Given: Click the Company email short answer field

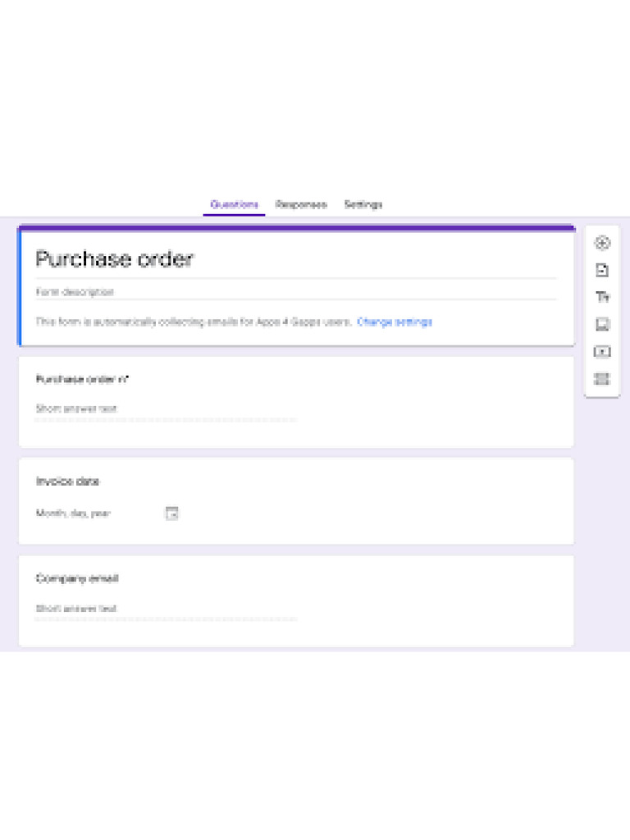Looking at the screenshot, I should pyautogui.click(x=164, y=609).
